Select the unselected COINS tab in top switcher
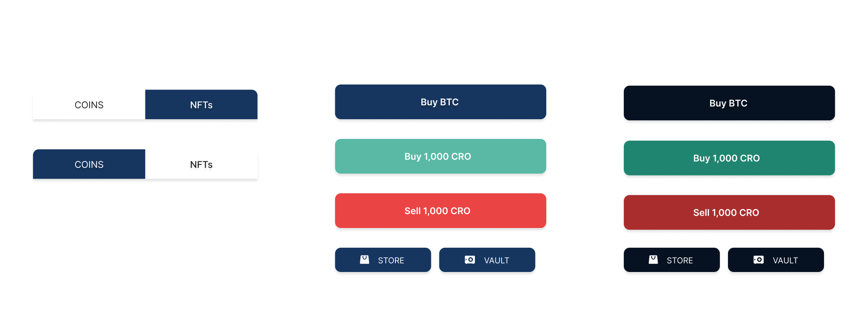868x321 pixels. pyautogui.click(x=89, y=105)
